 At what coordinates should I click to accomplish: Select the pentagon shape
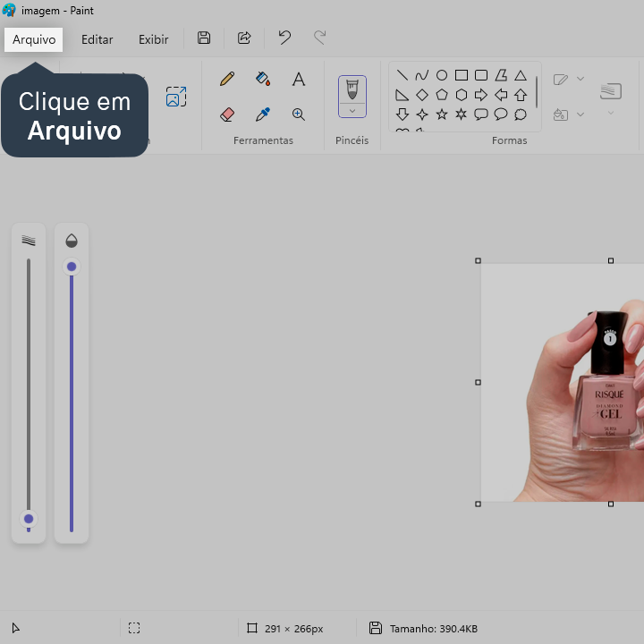pos(442,95)
